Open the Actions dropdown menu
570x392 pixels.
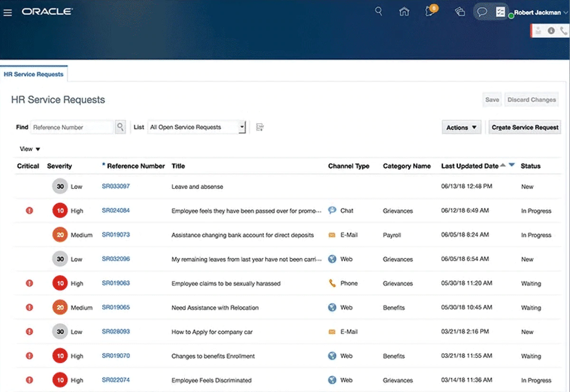tap(461, 127)
